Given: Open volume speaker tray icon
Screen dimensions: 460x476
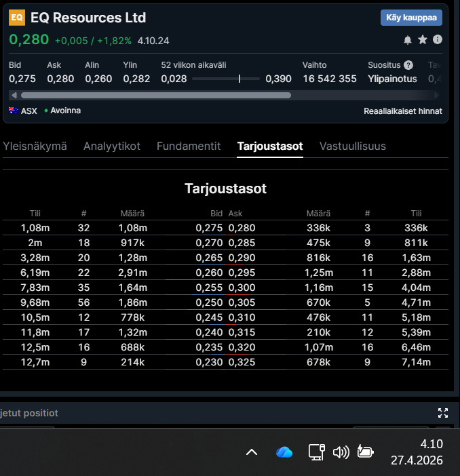Looking at the screenshot, I should (x=341, y=452).
